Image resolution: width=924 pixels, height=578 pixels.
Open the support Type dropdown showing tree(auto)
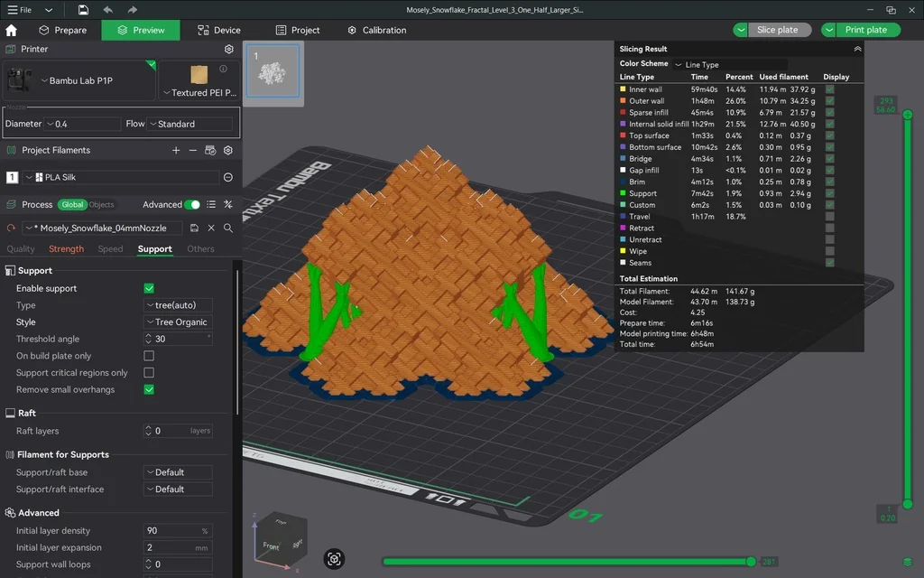pyautogui.click(x=178, y=305)
